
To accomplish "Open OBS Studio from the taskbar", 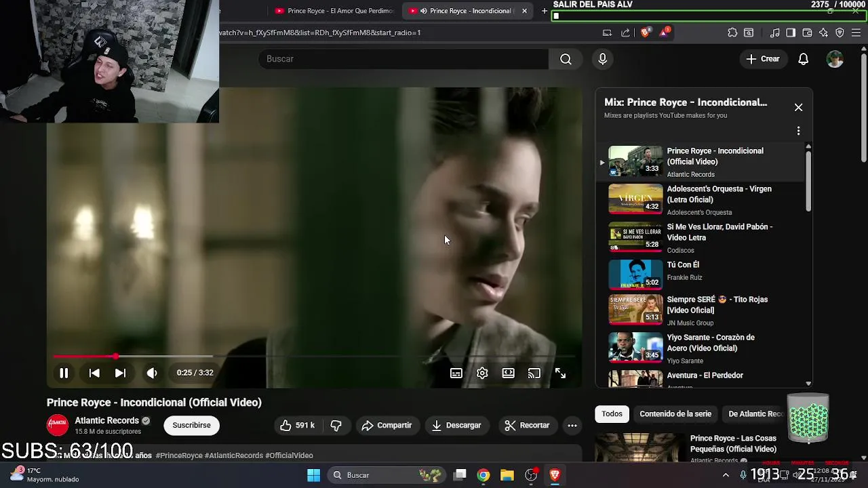I will [x=531, y=475].
